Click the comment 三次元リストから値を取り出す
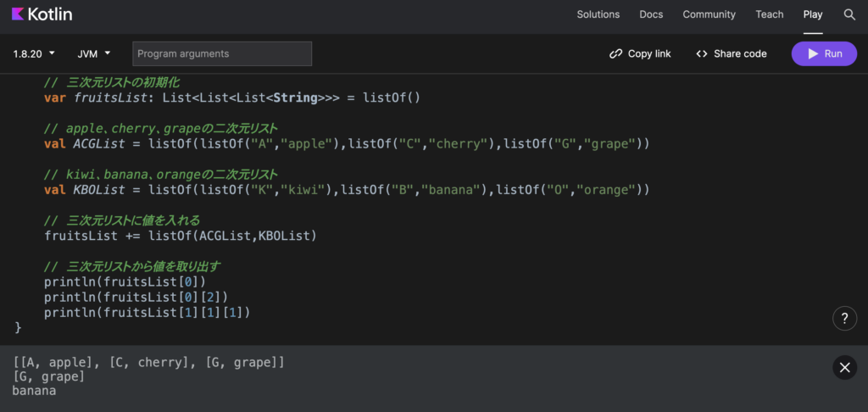Image resolution: width=868 pixels, height=412 pixels. [x=131, y=266]
